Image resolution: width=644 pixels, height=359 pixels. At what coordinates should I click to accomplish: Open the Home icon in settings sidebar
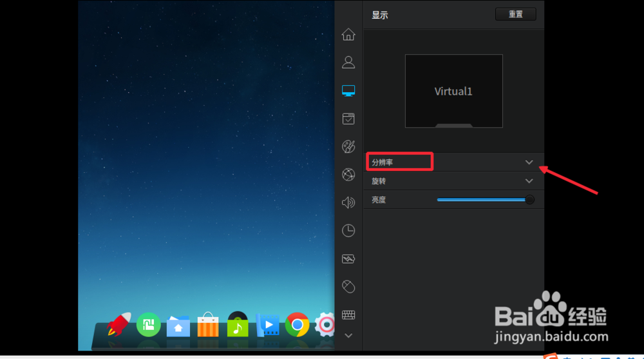[348, 35]
